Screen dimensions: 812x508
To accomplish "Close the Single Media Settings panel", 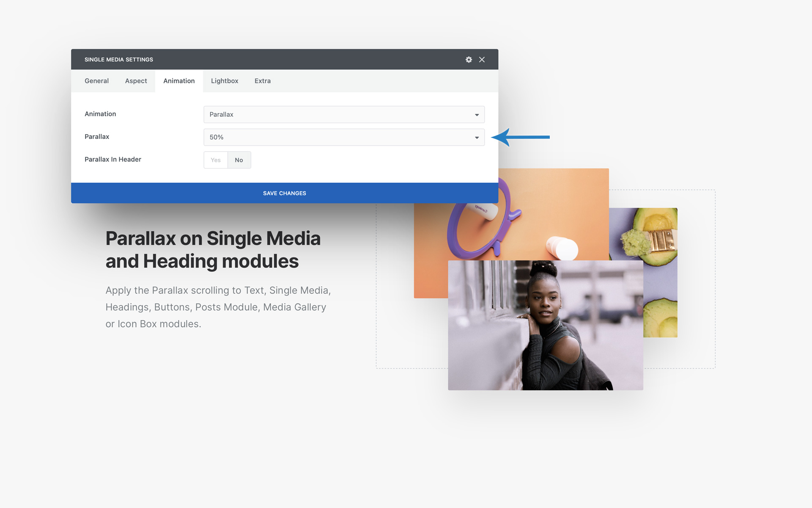I will 482,60.
